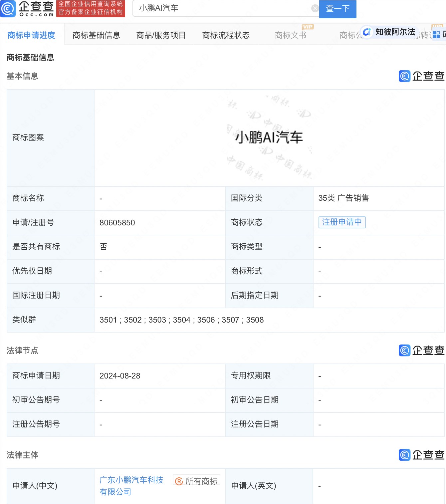Click the 小鹏AI汽车 trademark image
This screenshot has height=504, width=446.
pyautogui.click(x=269, y=137)
